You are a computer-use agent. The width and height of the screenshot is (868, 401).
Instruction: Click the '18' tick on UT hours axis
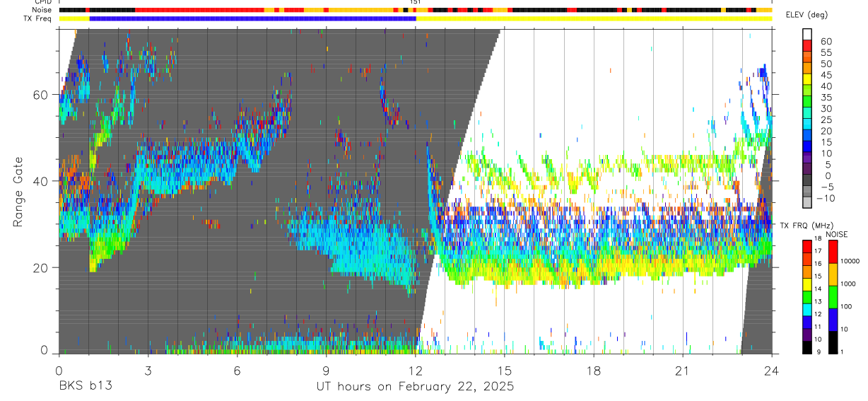coord(594,371)
